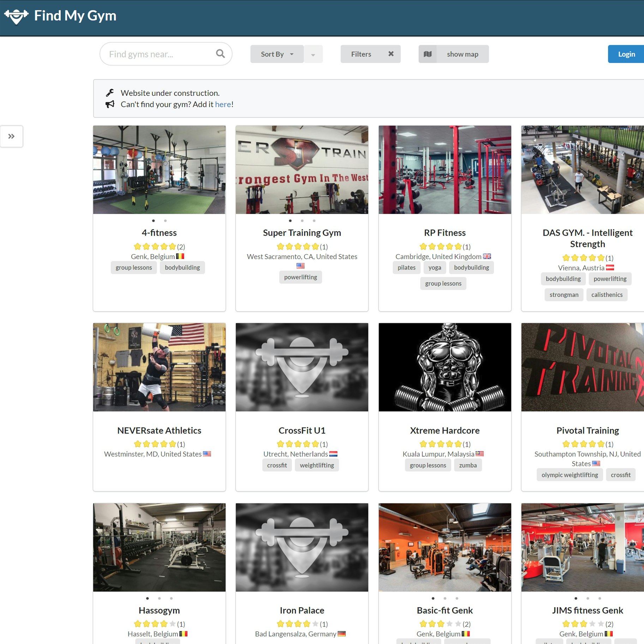
Task: Open the Filters menu
Action: (361, 54)
